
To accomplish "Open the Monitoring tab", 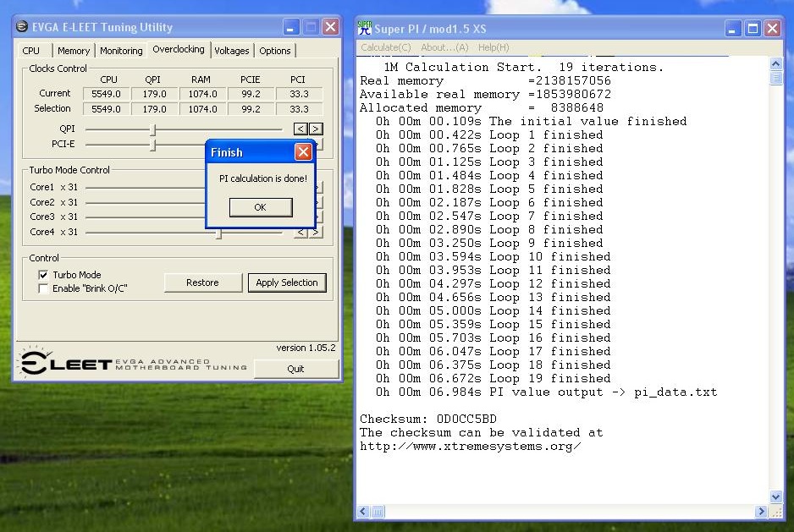I will point(121,51).
